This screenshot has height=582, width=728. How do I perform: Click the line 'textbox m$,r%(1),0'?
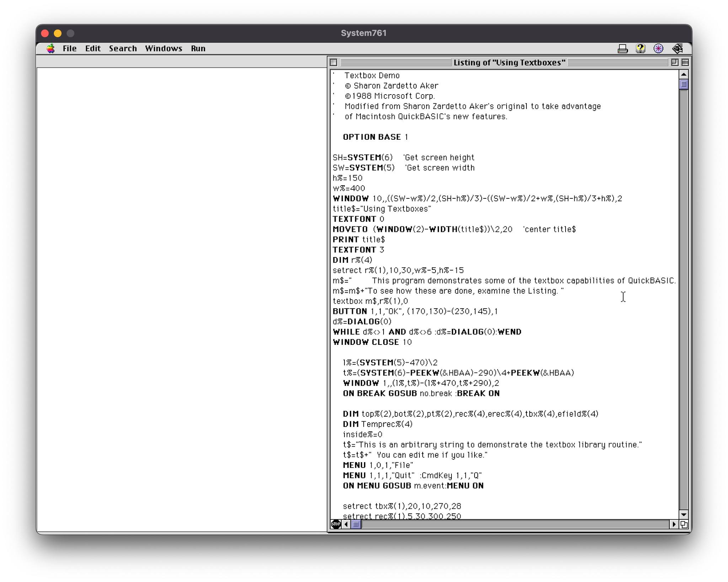370,301
